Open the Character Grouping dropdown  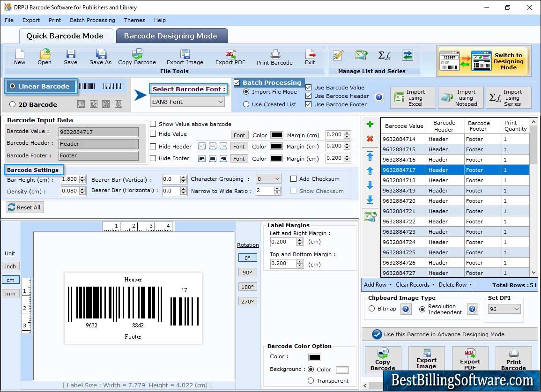point(268,179)
